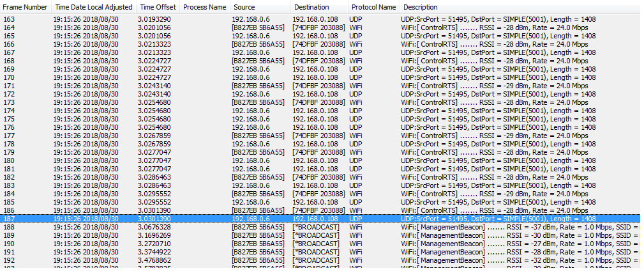
Task: Sort by the Protocol Name column
Action: tap(373, 7)
